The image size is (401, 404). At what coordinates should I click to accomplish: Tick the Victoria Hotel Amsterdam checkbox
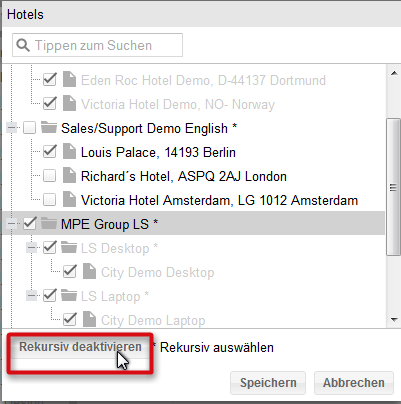tap(50, 200)
